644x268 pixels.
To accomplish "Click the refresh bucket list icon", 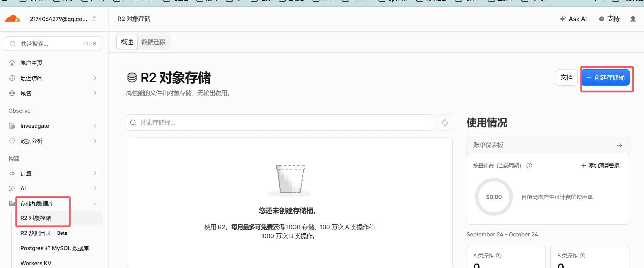I will (445, 123).
